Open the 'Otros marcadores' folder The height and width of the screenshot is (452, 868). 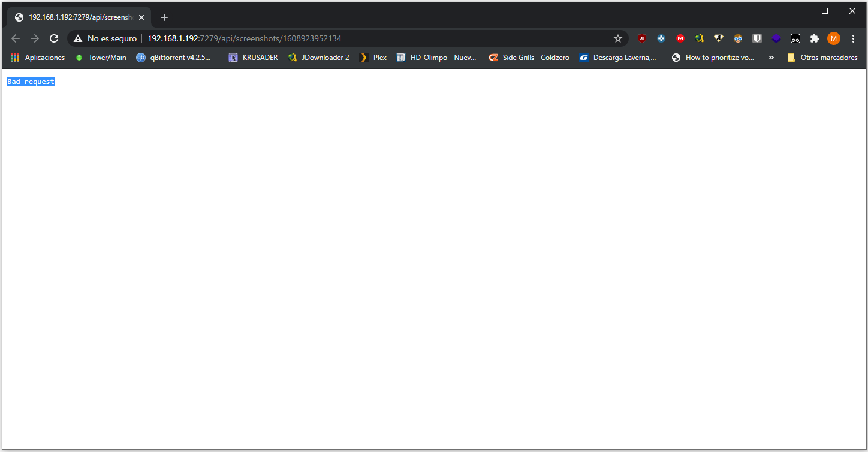pos(822,58)
